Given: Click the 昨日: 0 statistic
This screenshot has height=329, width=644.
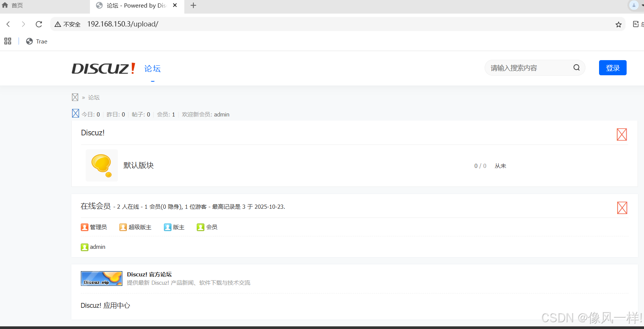Looking at the screenshot, I should coord(116,115).
